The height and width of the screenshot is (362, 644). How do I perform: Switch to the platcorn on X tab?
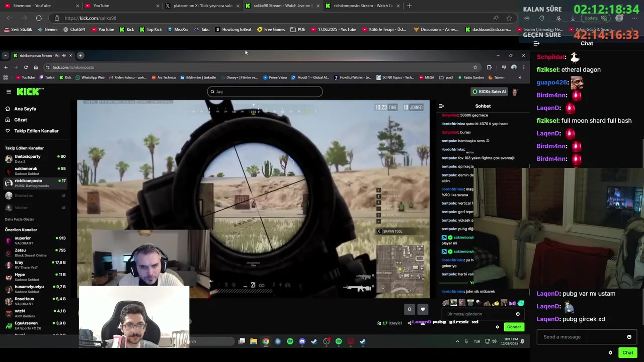[201, 6]
